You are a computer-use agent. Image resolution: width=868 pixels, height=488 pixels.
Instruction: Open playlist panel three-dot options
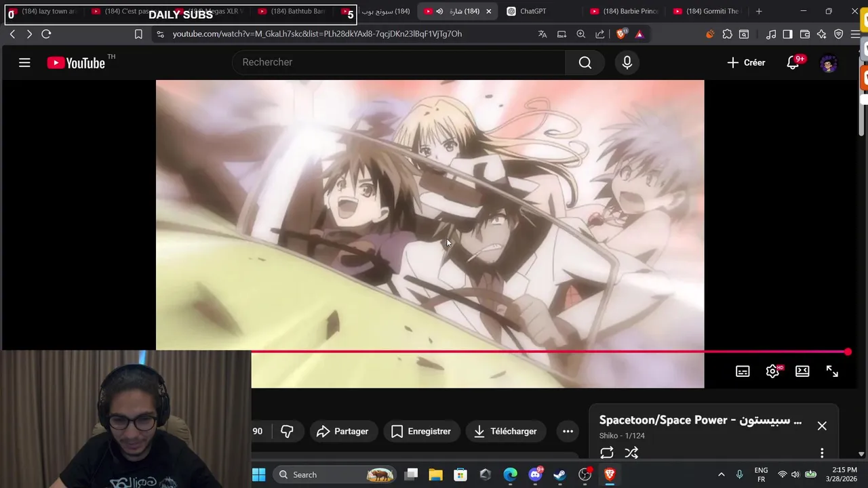click(x=822, y=453)
